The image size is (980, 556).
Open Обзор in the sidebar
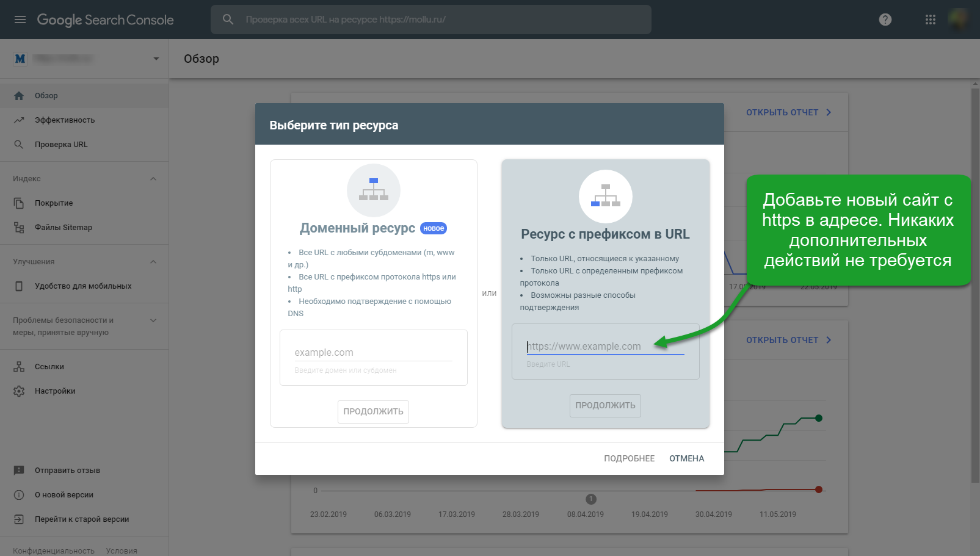pyautogui.click(x=84, y=96)
